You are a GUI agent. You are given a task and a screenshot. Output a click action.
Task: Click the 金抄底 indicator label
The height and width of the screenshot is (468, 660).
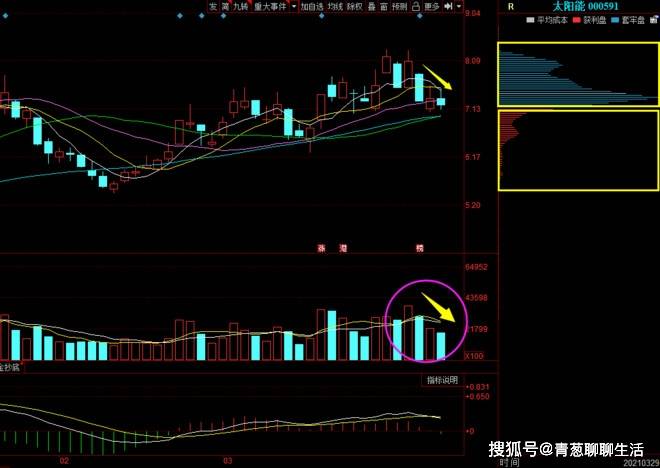click(9, 367)
